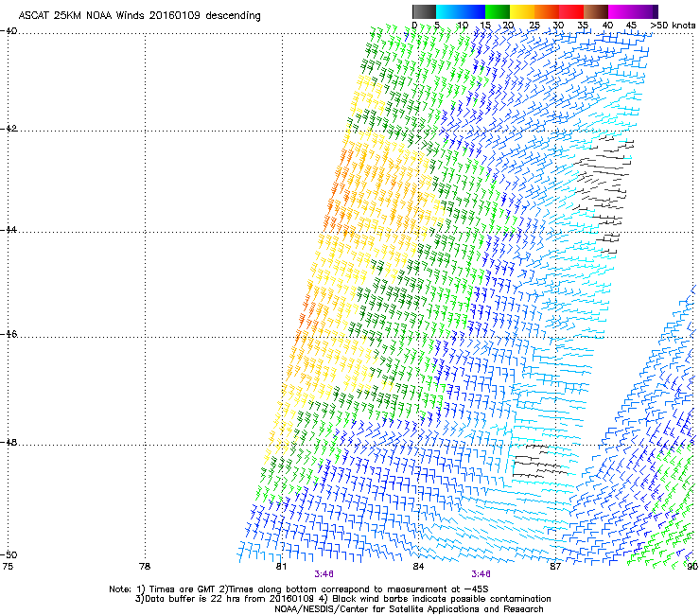Click the longitude label '84'

click(x=418, y=567)
